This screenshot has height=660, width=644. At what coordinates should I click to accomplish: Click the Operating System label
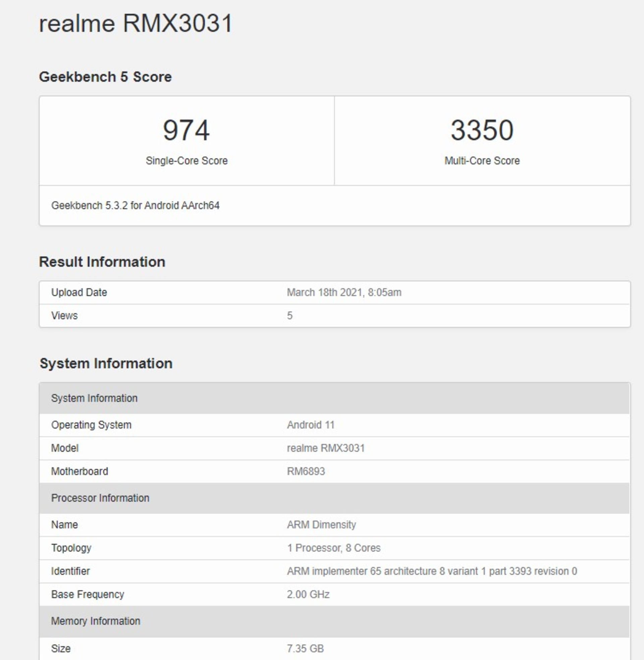pos(91,425)
